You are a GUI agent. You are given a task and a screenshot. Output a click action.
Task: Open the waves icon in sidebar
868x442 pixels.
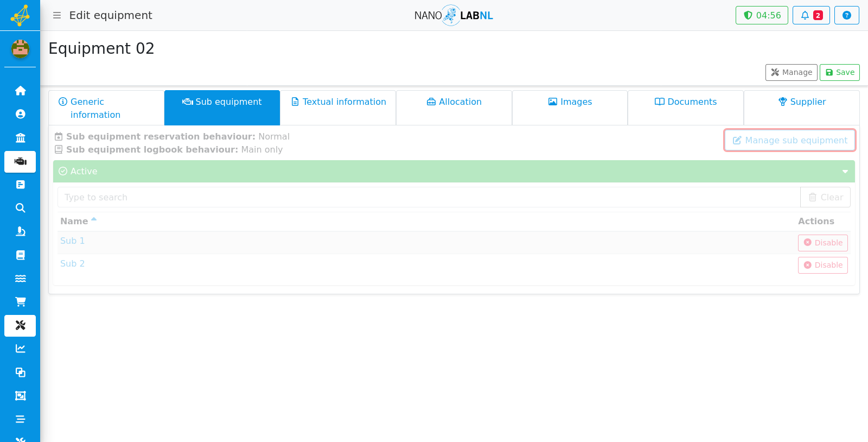point(20,279)
